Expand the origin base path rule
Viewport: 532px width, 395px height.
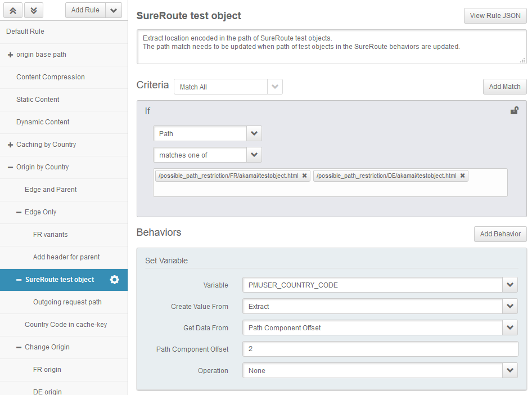tap(10, 55)
